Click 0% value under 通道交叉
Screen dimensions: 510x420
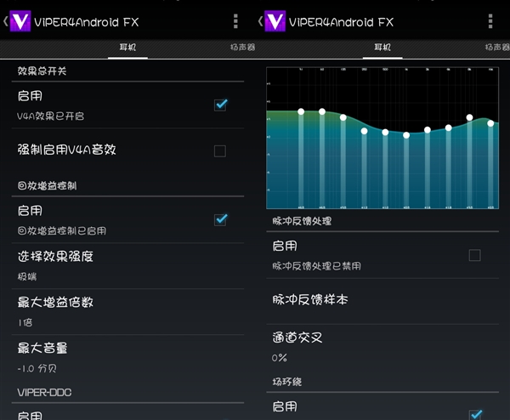tap(280, 358)
